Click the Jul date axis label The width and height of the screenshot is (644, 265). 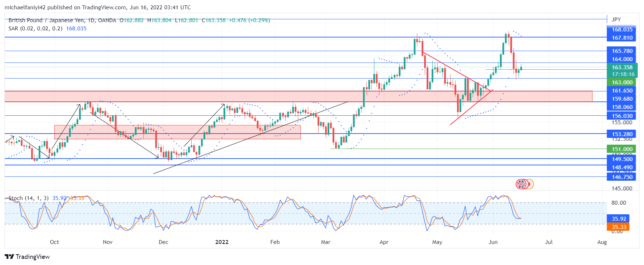pos(549,242)
